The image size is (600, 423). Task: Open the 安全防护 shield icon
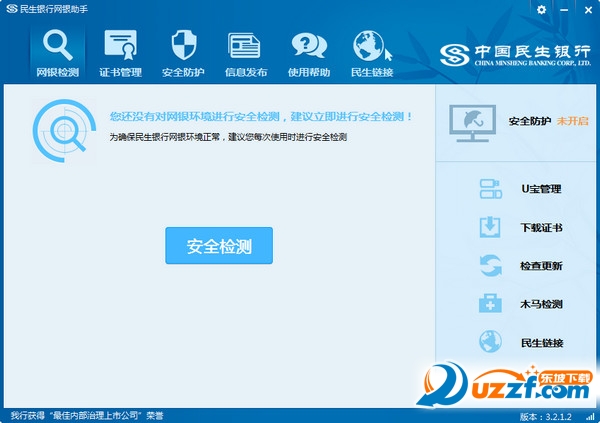(184, 53)
